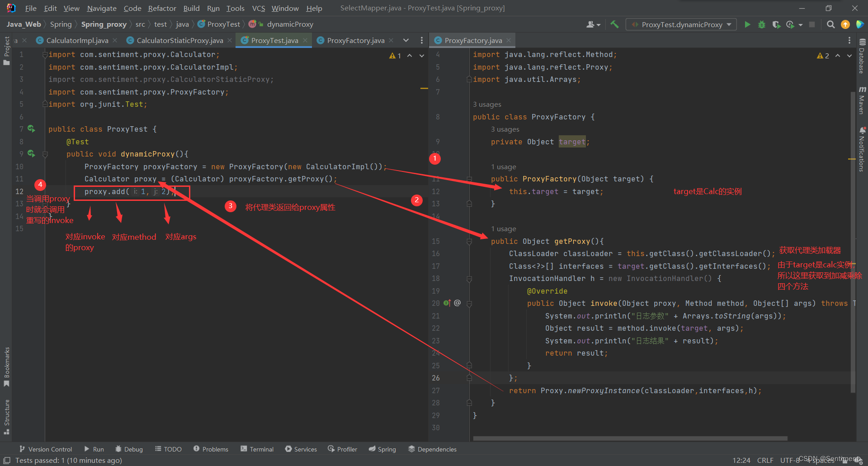Open the Problems tool window
This screenshot has height=466, width=868.
point(211,449)
